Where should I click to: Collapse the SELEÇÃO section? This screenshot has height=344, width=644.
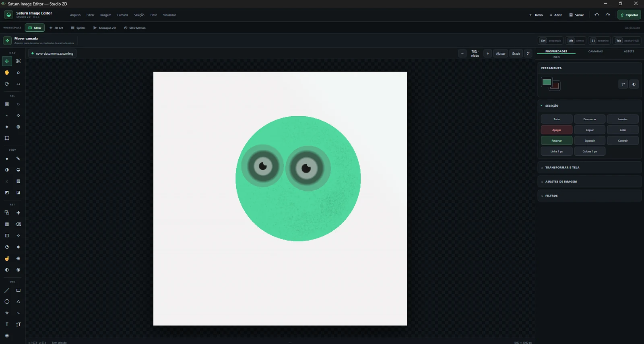click(x=589, y=105)
